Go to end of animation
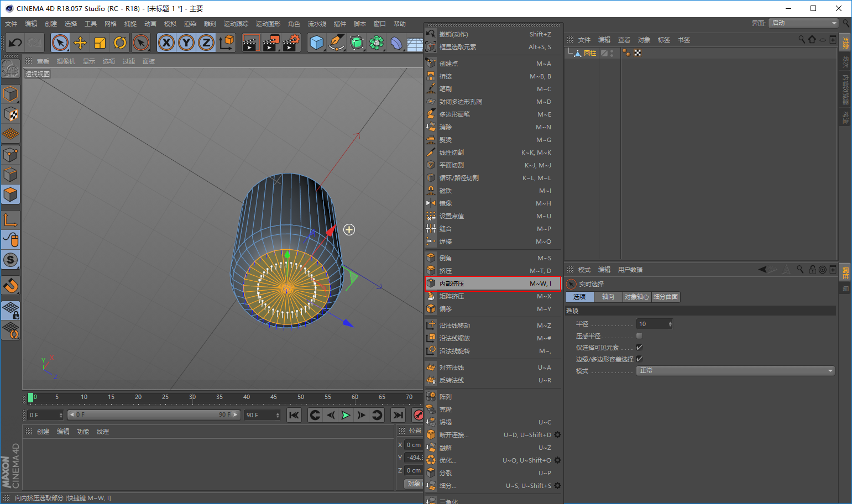852x504 pixels. click(398, 415)
